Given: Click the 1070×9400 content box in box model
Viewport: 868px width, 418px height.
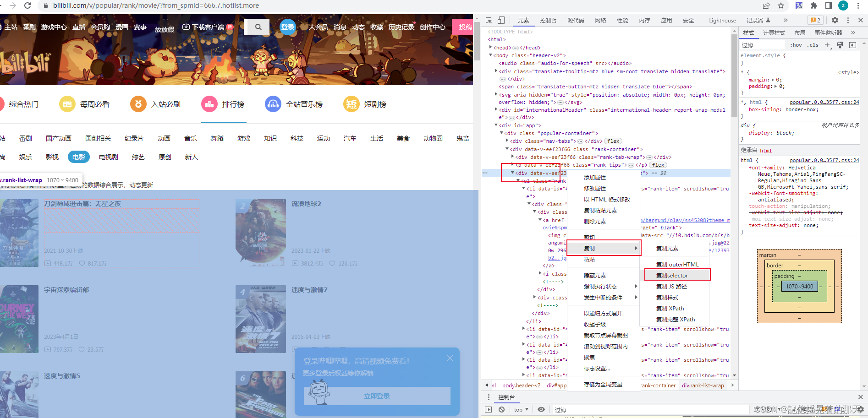Looking at the screenshot, I should [799, 286].
